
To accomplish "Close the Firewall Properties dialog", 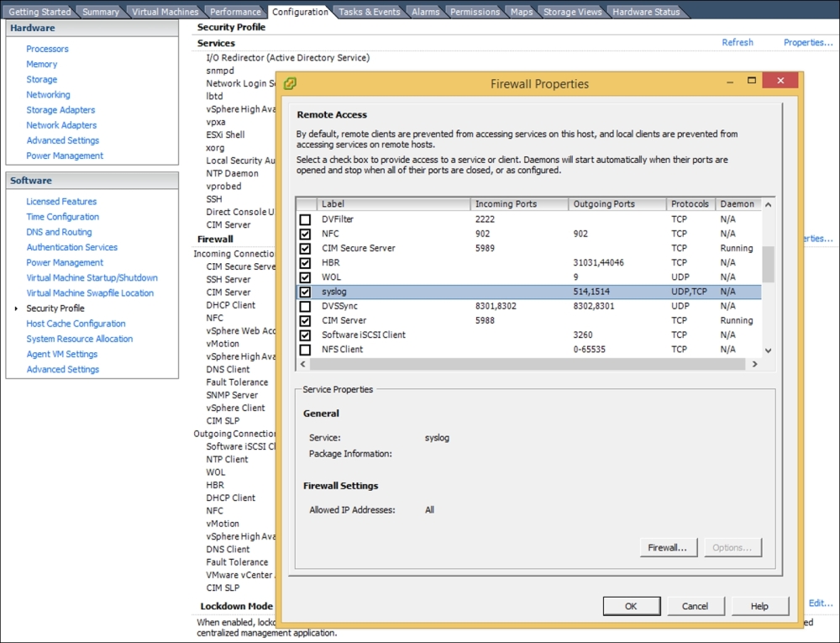I will (x=780, y=81).
